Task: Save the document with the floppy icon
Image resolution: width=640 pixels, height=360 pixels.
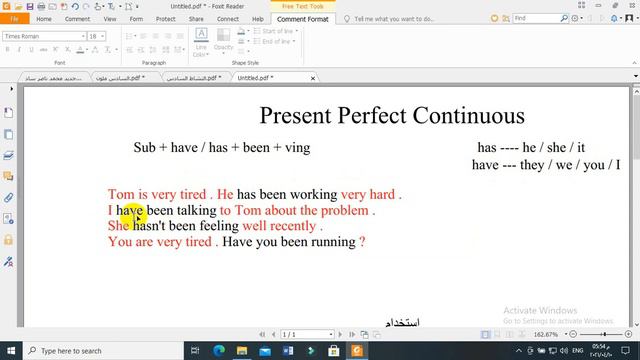Action: click(30, 6)
